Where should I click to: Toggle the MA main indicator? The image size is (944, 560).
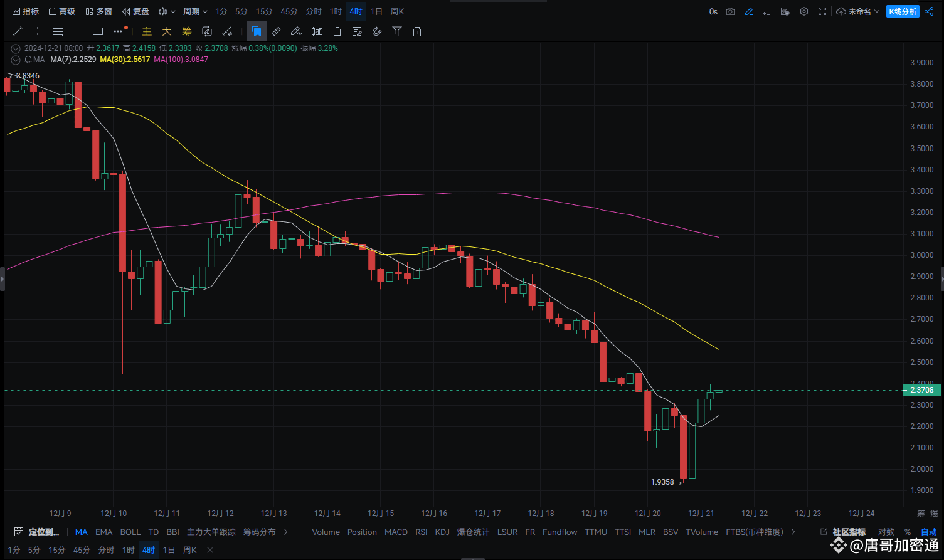[x=82, y=532]
